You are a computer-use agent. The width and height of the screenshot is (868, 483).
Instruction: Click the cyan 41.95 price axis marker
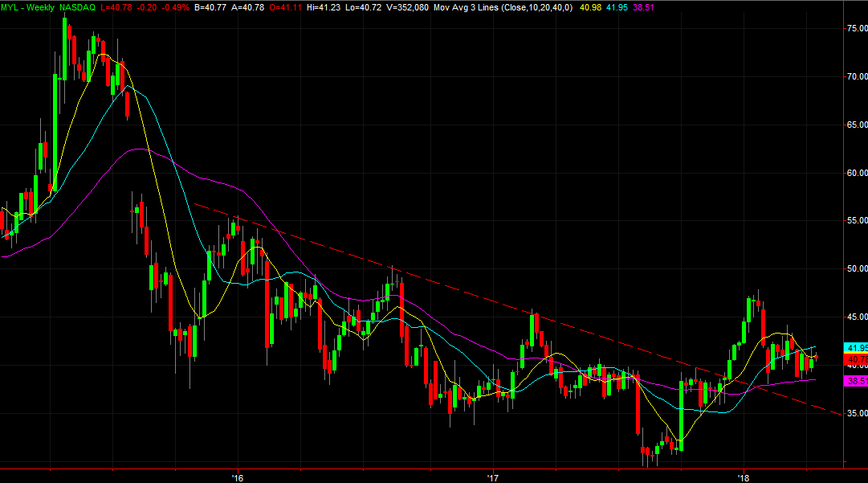coord(856,348)
